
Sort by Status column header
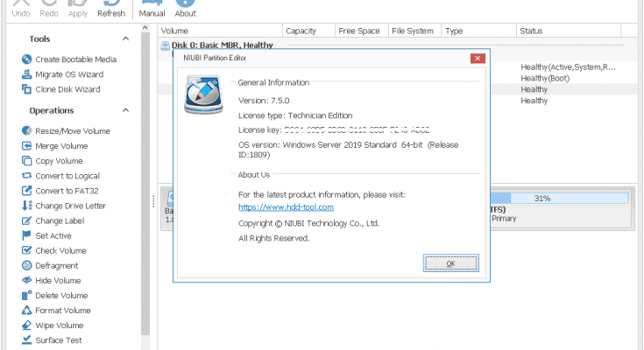[x=569, y=31]
